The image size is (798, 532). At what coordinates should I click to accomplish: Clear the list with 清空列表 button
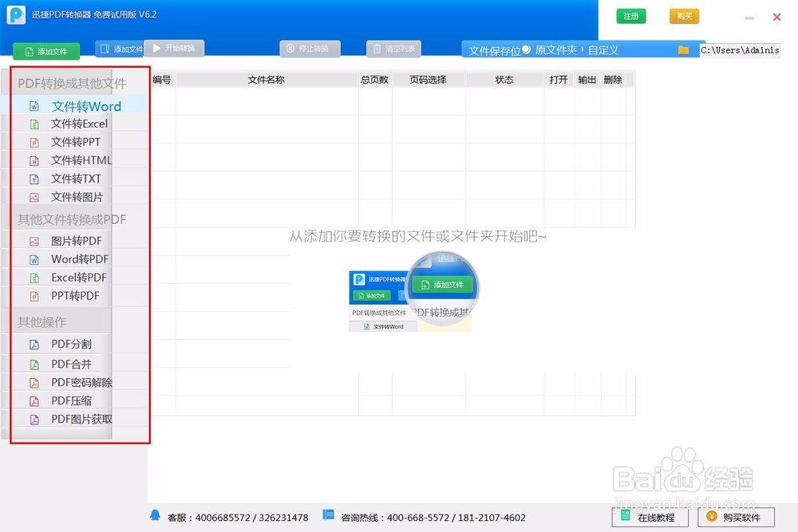pyautogui.click(x=394, y=49)
